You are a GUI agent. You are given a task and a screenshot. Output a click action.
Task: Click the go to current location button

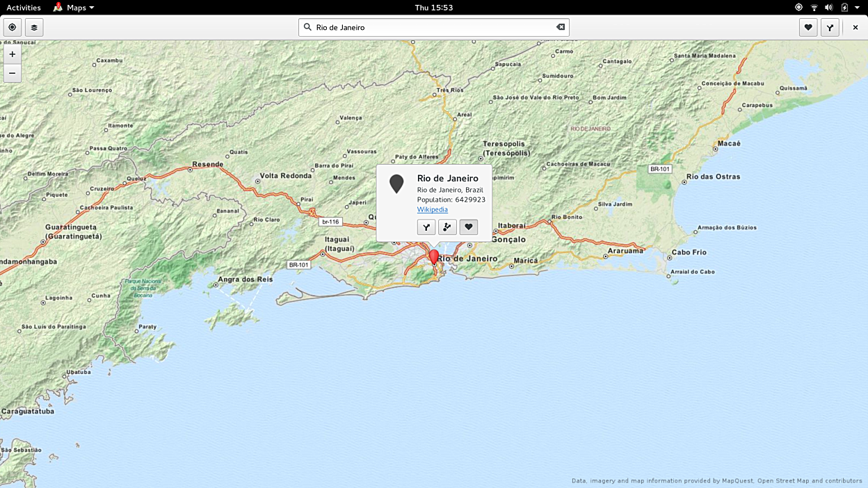pyautogui.click(x=12, y=27)
